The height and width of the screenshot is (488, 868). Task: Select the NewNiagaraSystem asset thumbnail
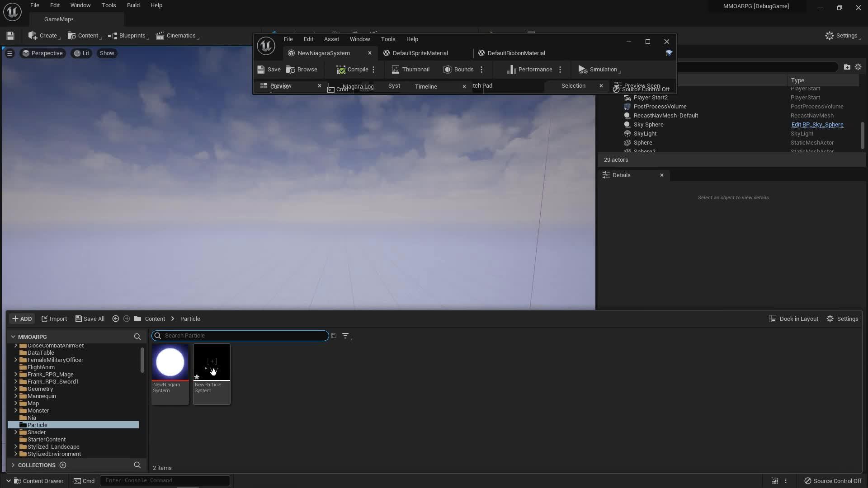[170, 363]
